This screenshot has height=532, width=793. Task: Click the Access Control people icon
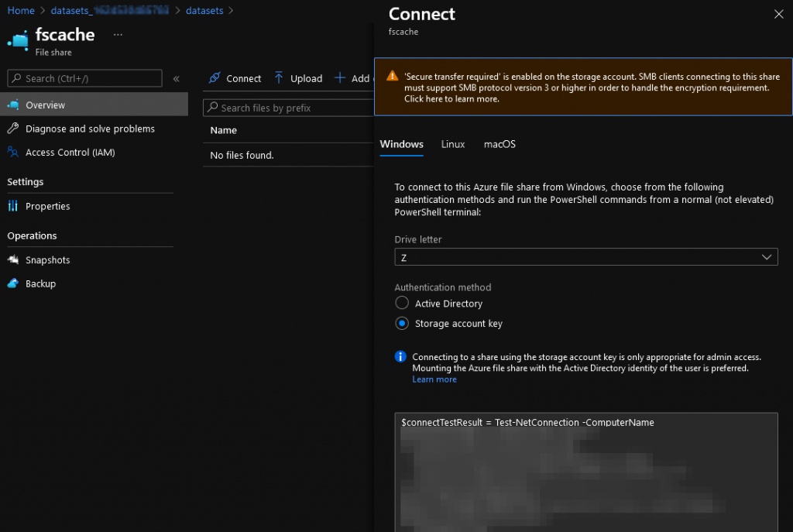point(13,152)
